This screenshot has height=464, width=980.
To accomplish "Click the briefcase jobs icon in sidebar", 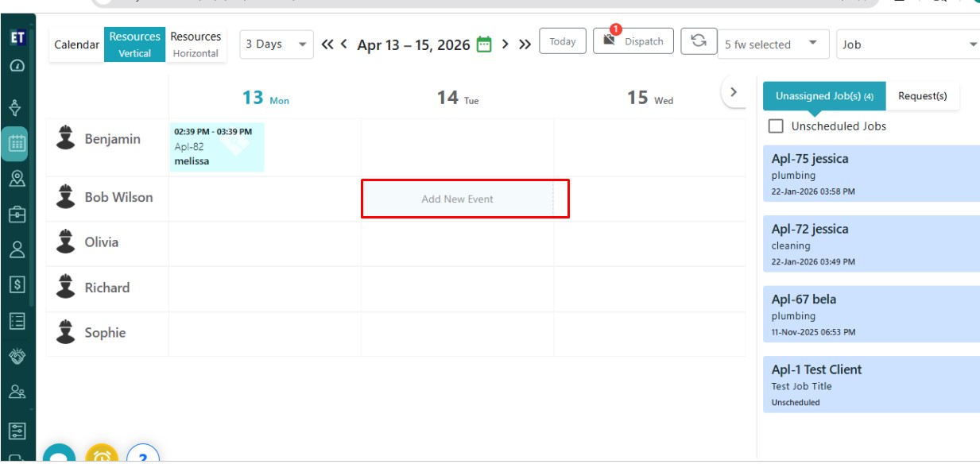I will (x=17, y=215).
